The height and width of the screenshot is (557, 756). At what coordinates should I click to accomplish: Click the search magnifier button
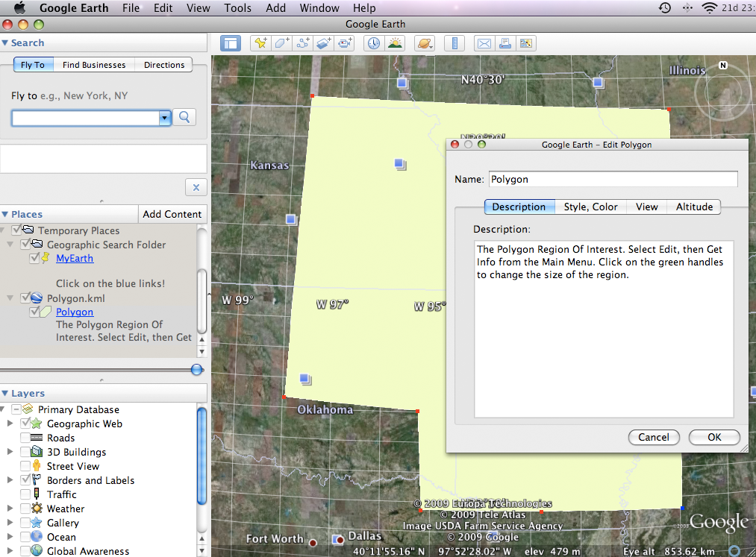[x=184, y=117]
